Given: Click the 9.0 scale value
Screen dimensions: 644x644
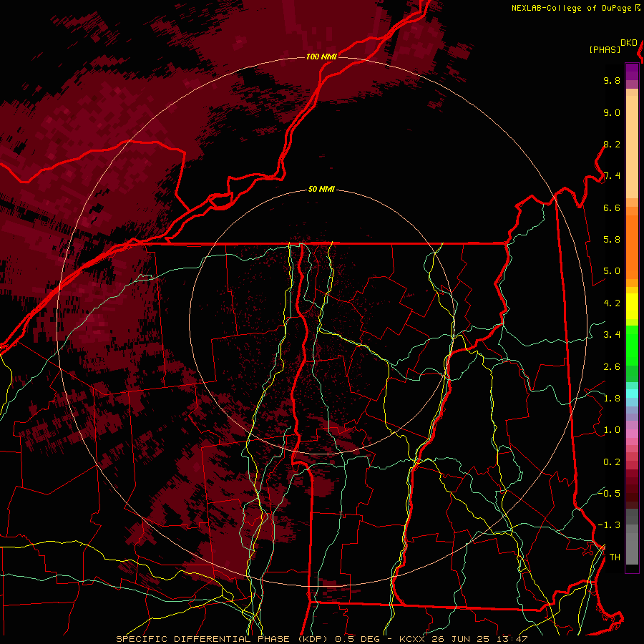Looking at the screenshot, I should pos(612,112).
